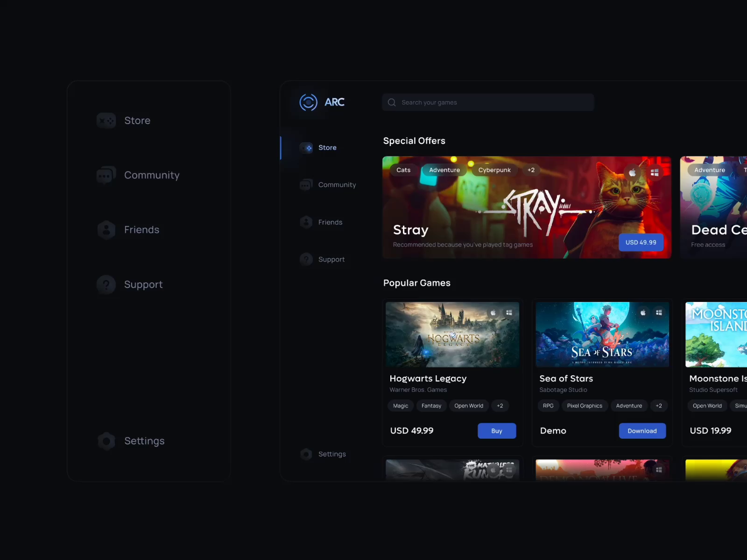Screen dimensions: 747x560
Task: Click the search magnifier icon
Action: pyautogui.click(x=392, y=102)
